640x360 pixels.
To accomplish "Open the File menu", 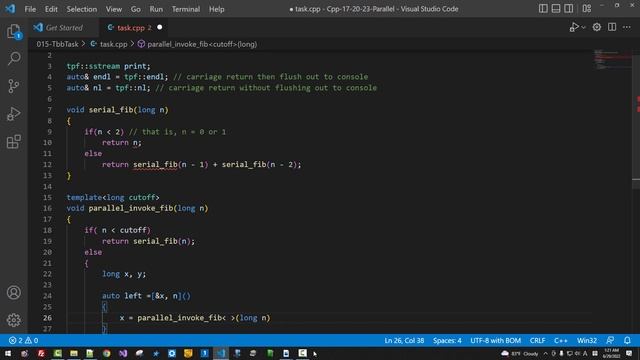I will point(30,9).
